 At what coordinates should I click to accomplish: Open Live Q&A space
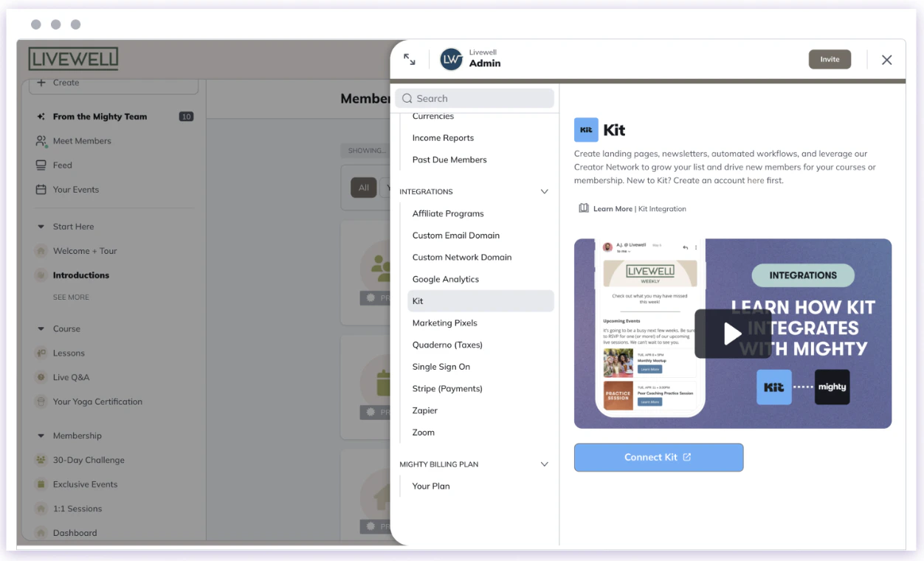71,377
